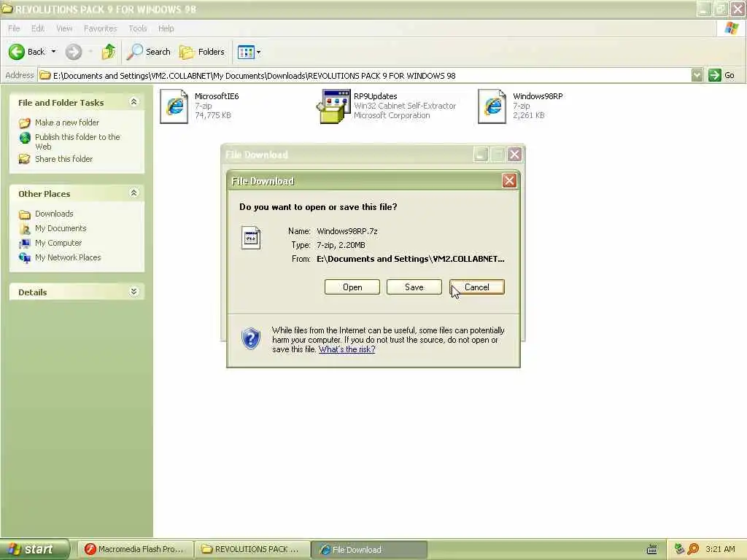
Task: Open the View menu
Action: (64, 28)
